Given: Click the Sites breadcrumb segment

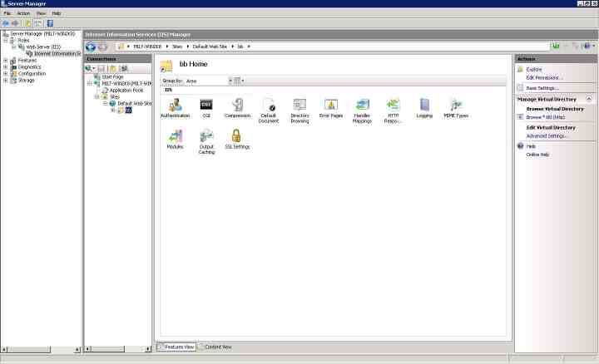Looking at the screenshot, I should [x=177, y=47].
